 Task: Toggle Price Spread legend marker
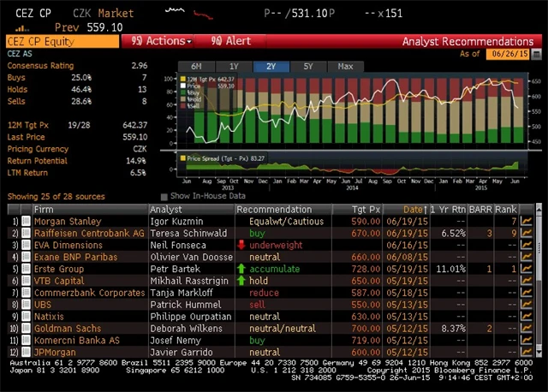[x=182, y=157]
